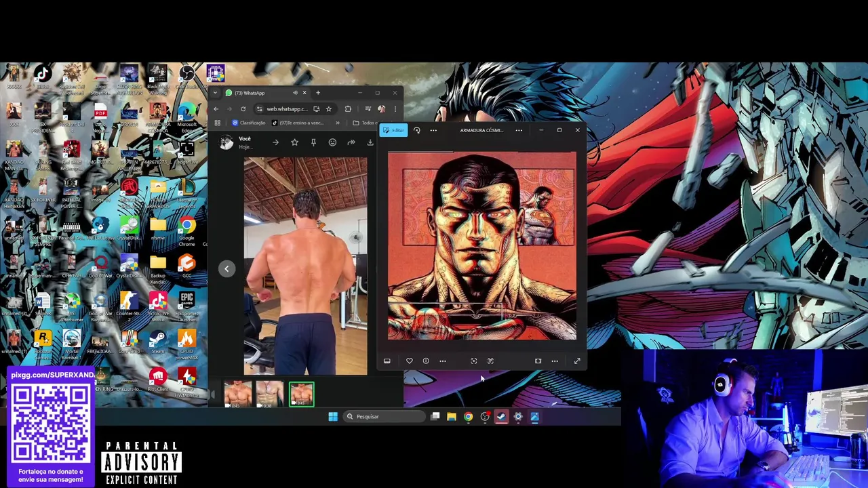Open the Classificação bookmark
This screenshot has height=488, width=868.
tap(249, 123)
